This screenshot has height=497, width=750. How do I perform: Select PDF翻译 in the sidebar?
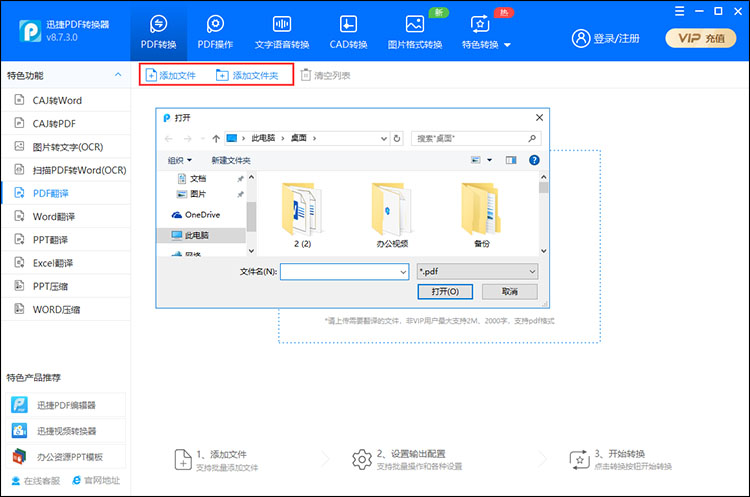(x=66, y=193)
